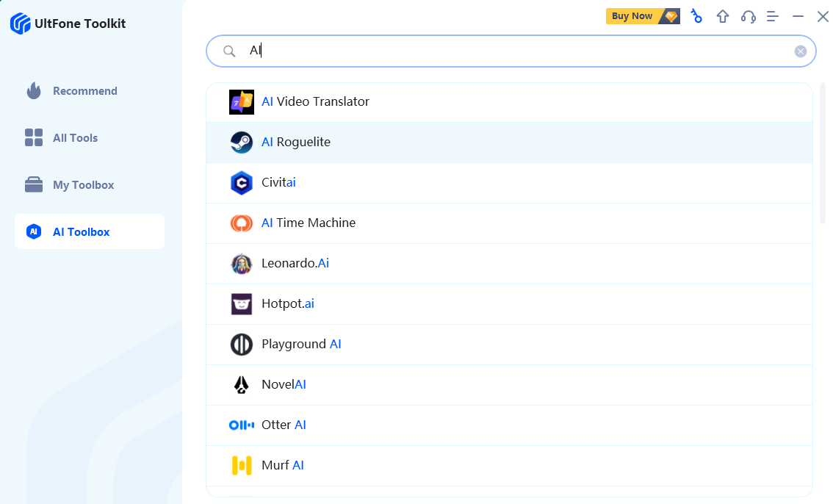
Task: Click the Otter AI logo icon
Action: point(242,425)
